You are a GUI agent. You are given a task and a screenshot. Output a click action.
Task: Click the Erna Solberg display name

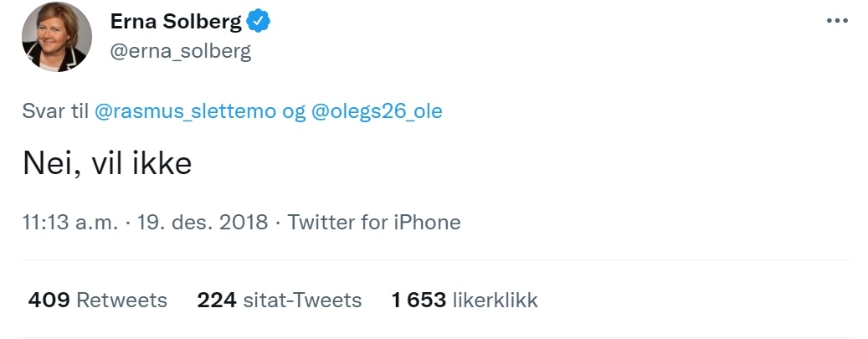point(175,23)
